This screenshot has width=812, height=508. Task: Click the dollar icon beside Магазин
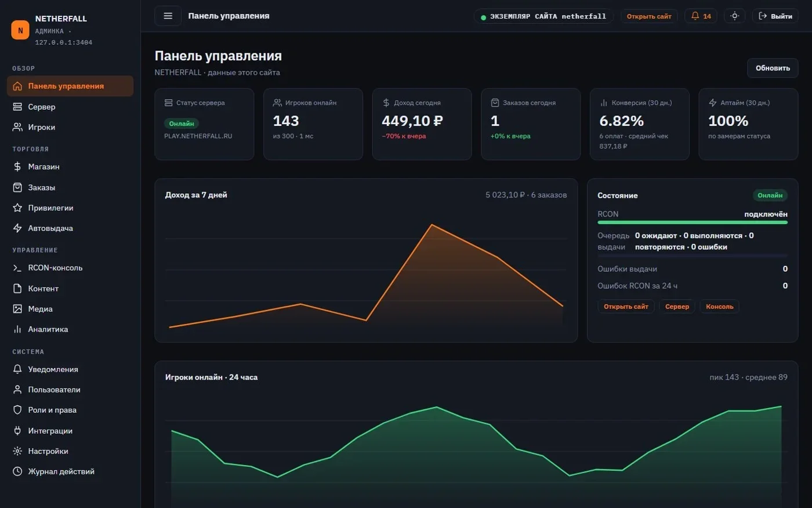(x=17, y=167)
